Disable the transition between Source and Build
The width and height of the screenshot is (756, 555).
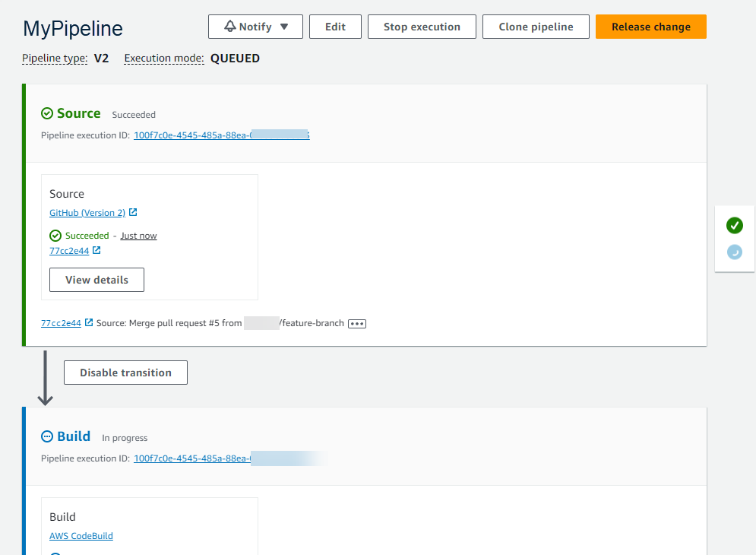coord(125,372)
